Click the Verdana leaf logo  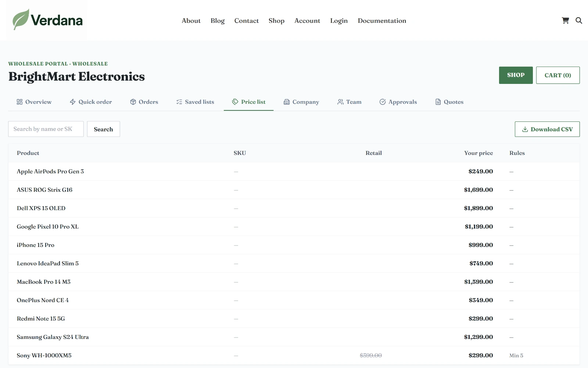pos(47,20)
